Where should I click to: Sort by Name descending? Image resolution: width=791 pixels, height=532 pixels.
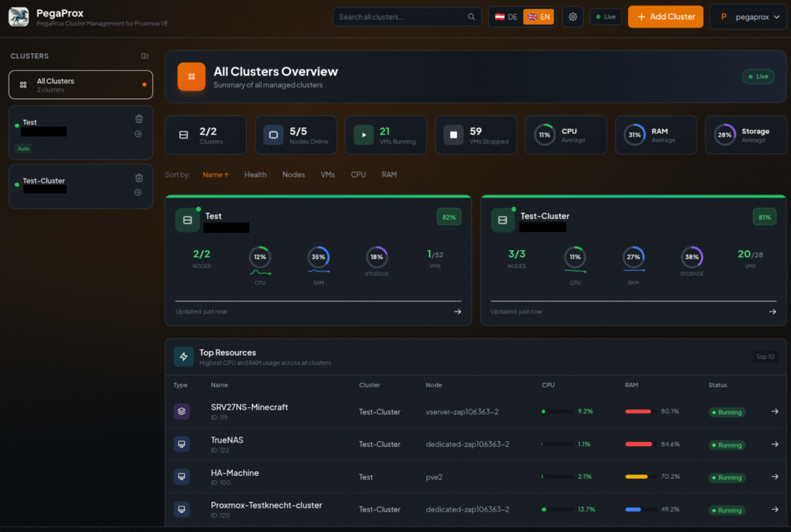(216, 175)
